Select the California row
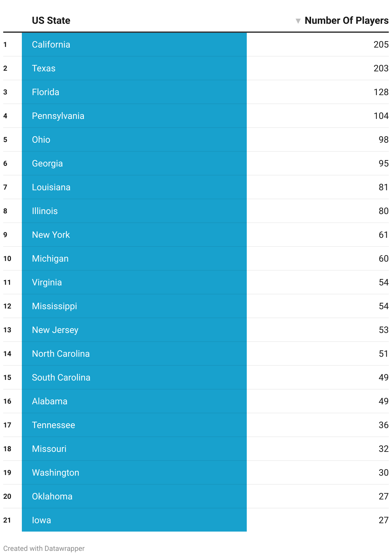The height and width of the screenshot is (556, 392). (x=196, y=44)
